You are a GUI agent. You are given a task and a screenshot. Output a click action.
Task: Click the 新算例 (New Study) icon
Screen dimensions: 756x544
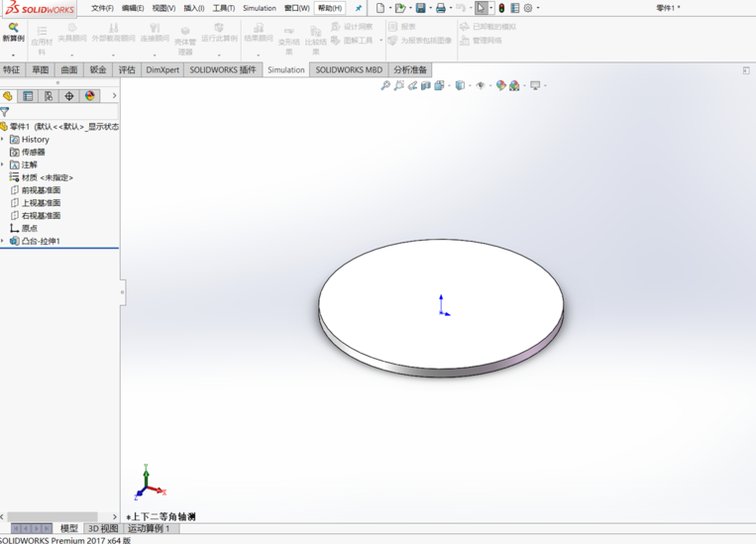coord(13,28)
